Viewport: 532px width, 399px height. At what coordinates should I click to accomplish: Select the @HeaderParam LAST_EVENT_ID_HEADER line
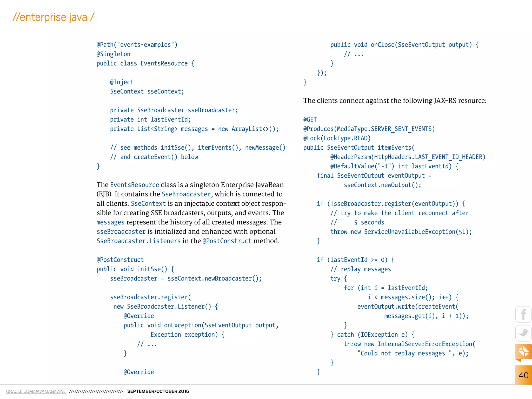408,157
